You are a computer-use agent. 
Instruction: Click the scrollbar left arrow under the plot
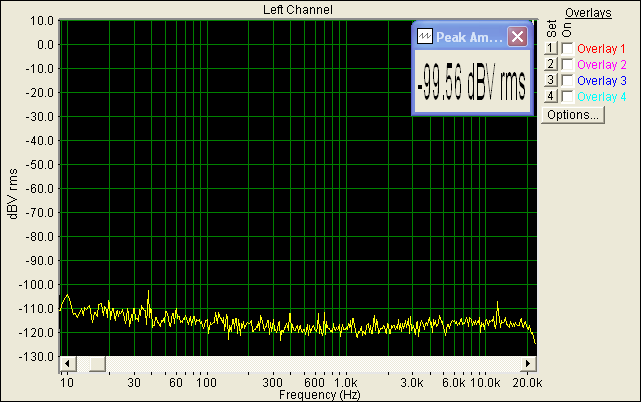tap(67, 362)
